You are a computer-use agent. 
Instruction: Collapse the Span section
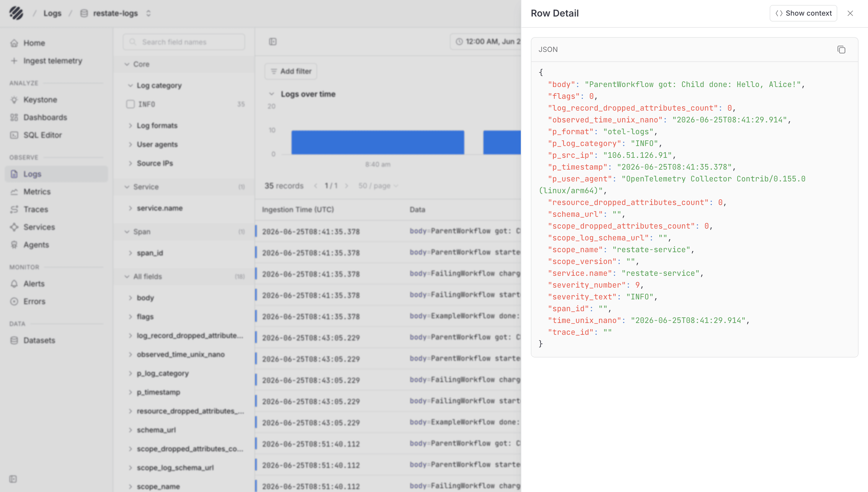(127, 232)
